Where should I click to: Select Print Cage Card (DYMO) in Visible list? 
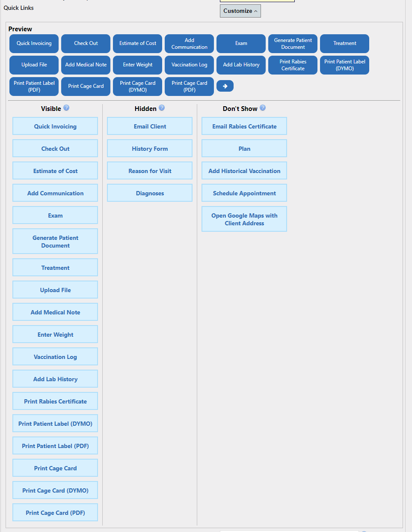tap(55, 490)
